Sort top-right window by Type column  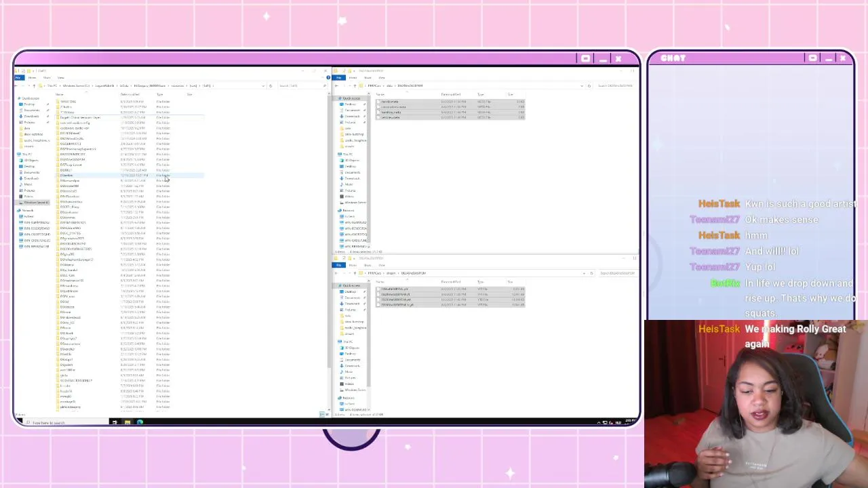click(x=481, y=94)
